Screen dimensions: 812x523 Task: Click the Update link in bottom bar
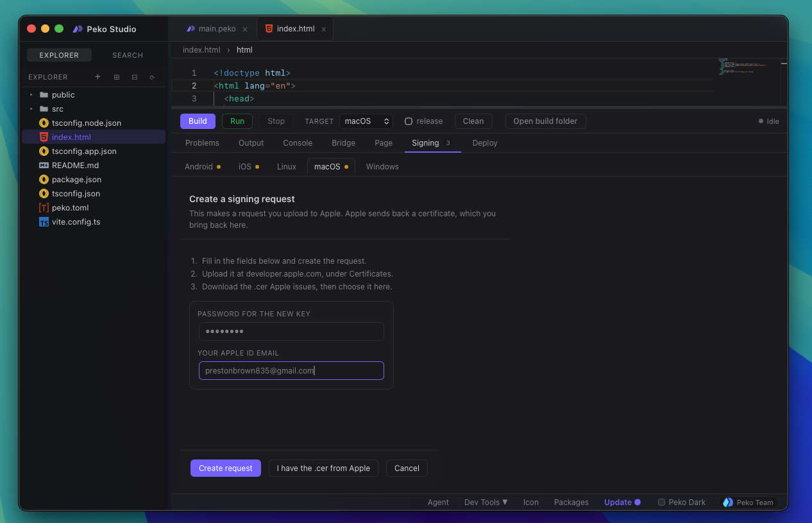coord(622,502)
